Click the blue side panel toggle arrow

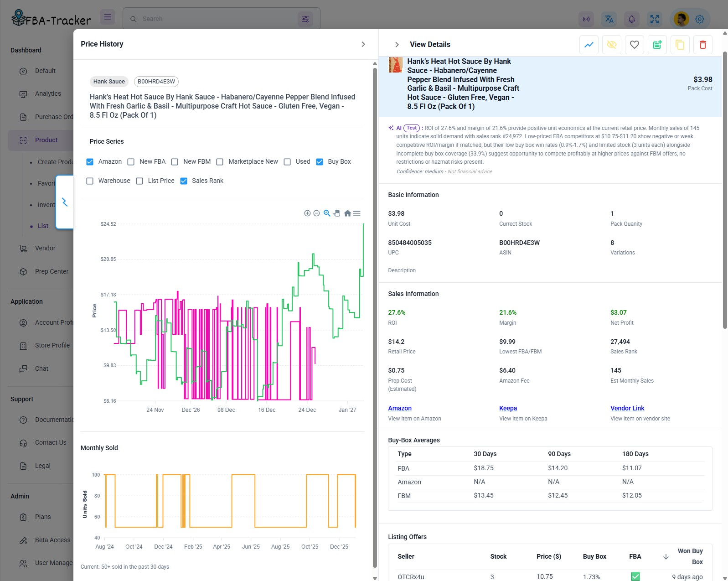click(65, 202)
